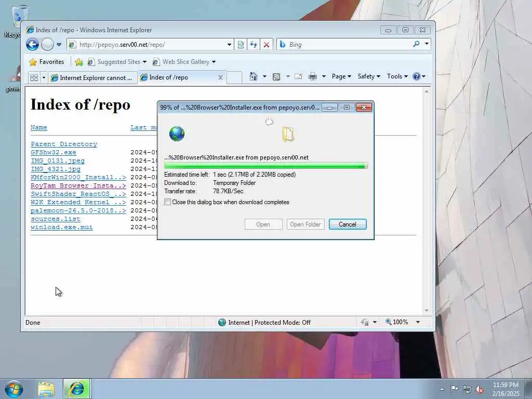The image size is (532, 399).
Task: Switch to 'Internet Explorer cannot...' tab
Action: pos(92,78)
